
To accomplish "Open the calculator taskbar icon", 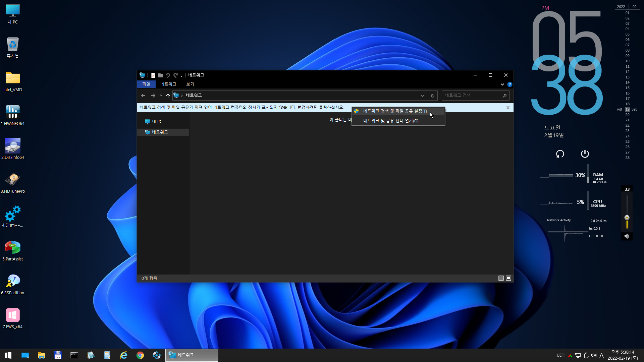I will (x=107, y=355).
